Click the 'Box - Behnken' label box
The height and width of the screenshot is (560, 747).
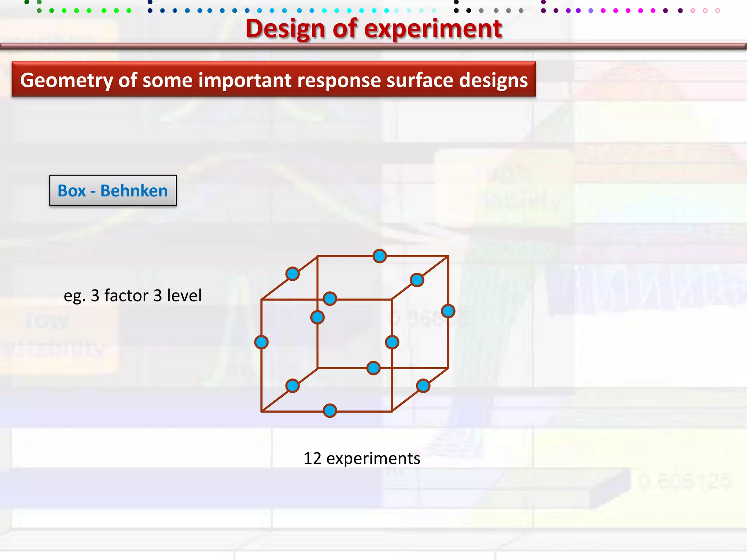pos(113,190)
